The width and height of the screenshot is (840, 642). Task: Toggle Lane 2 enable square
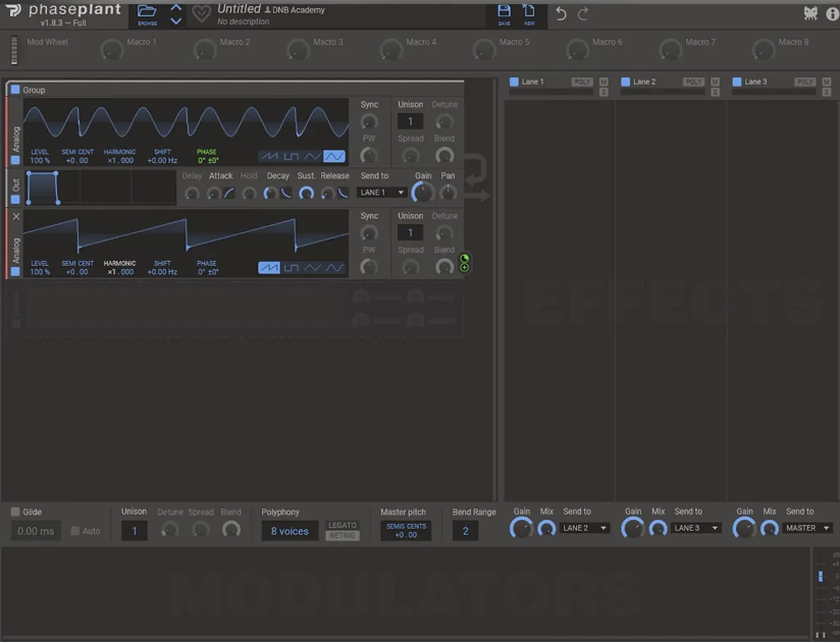click(625, 82)
